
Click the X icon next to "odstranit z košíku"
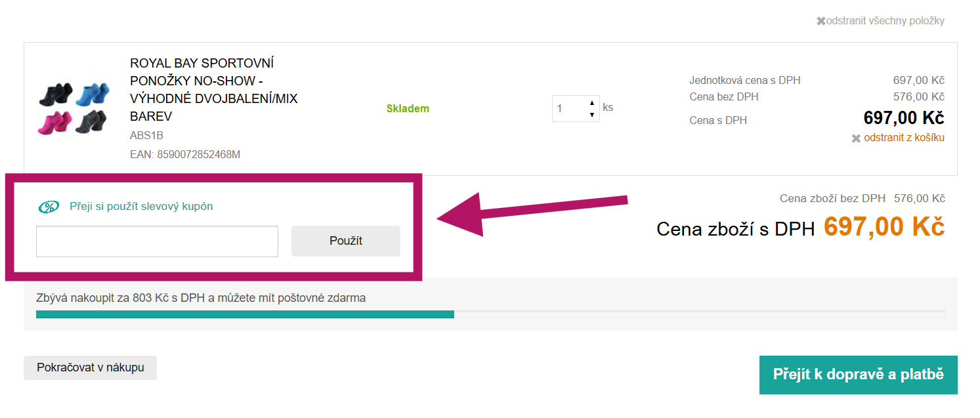click(x=856, y=138)
